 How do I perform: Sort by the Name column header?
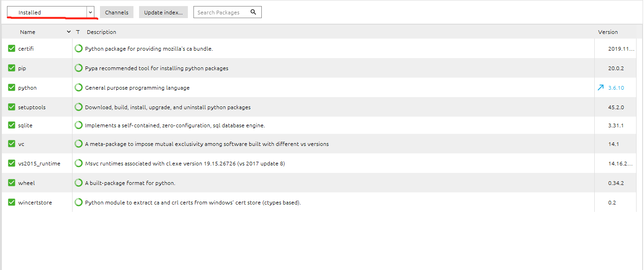tap(27, 32)
